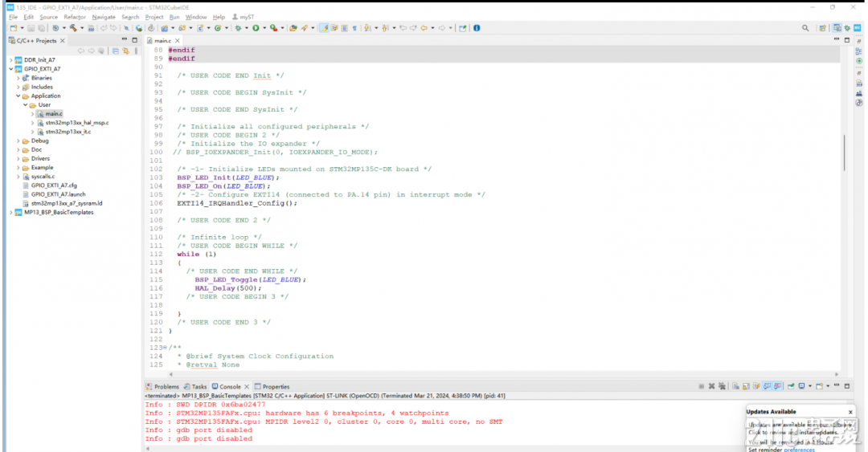Start debugging with the bug icon

tap(238, 27)
